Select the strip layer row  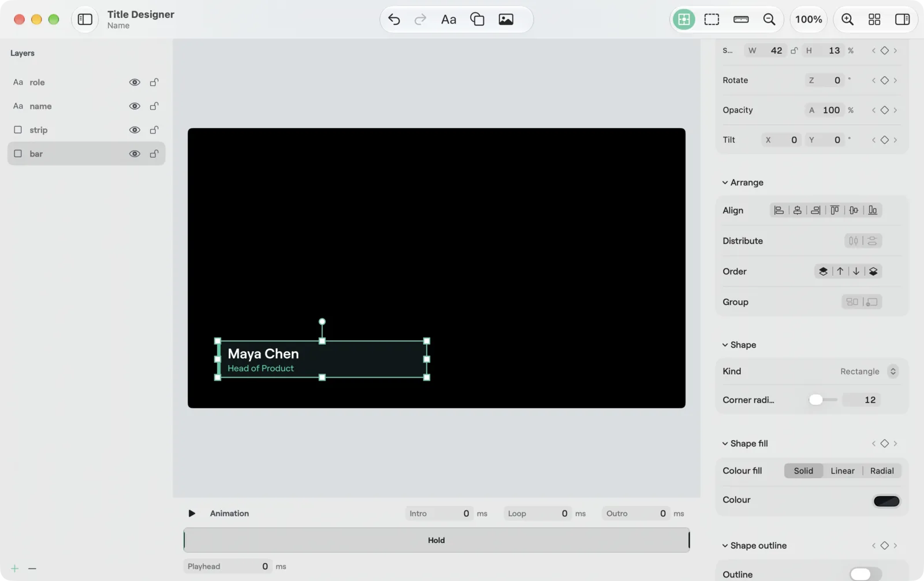coord(86,130)
